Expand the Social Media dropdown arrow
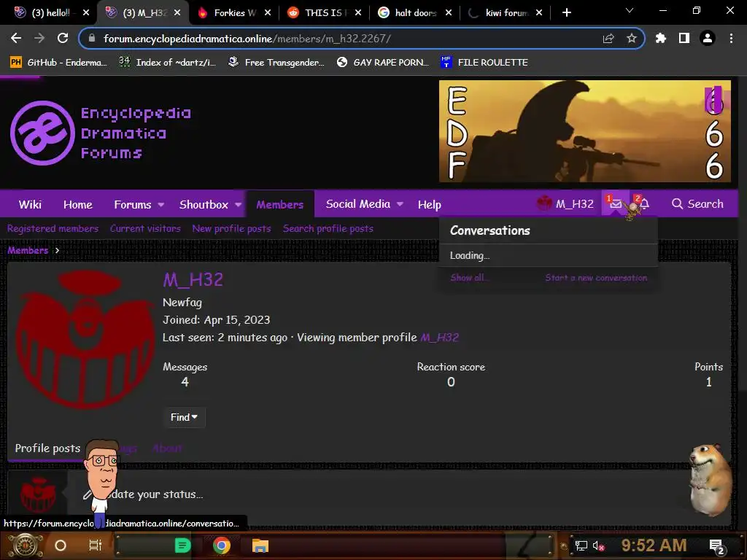 point(400,204)
